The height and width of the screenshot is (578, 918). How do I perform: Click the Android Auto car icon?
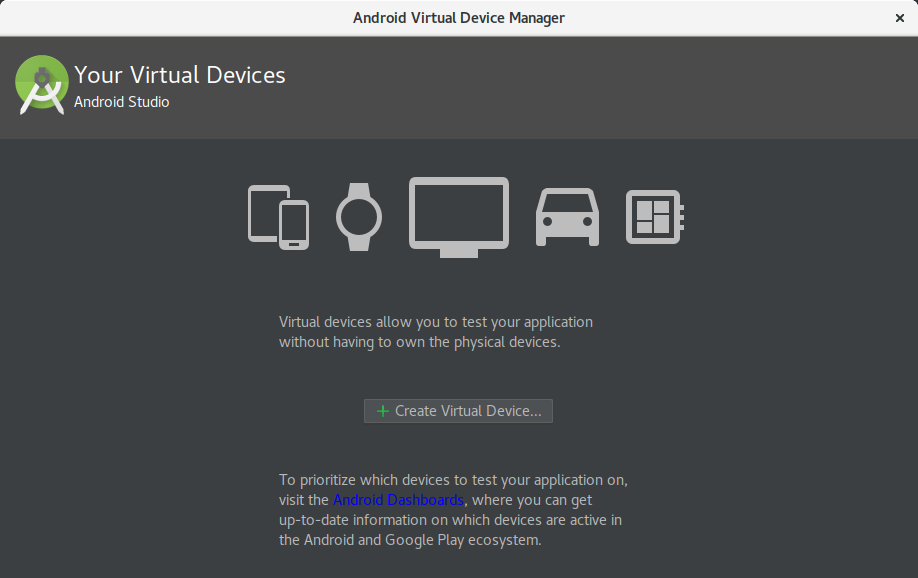[x=567, y=217]
